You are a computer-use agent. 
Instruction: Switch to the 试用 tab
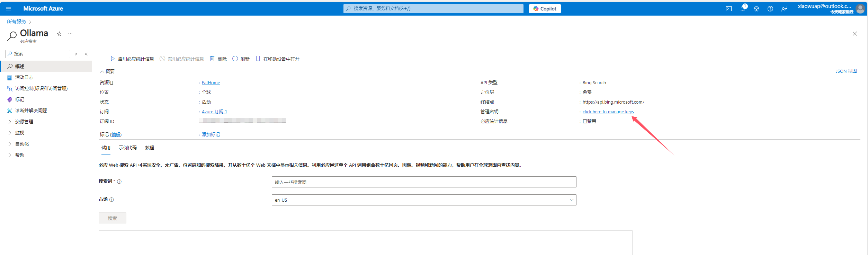pos(106,148)
